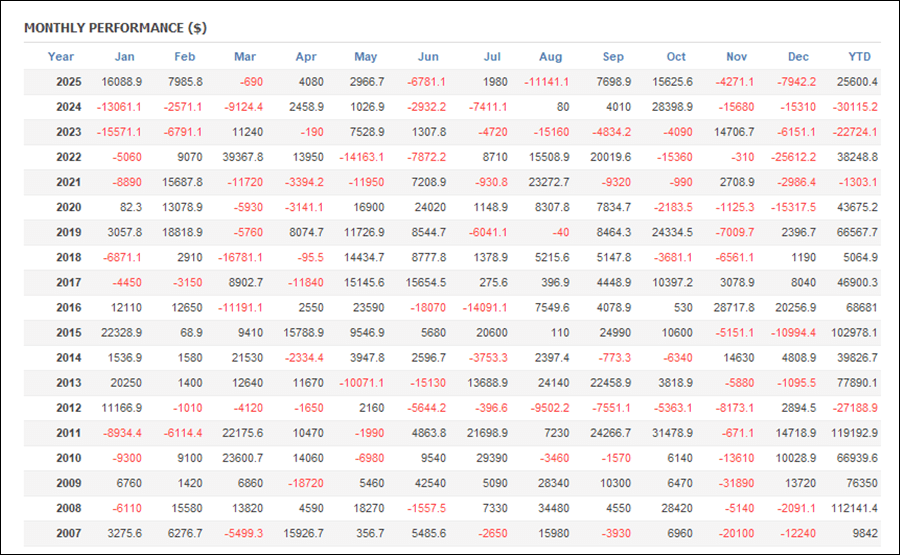Click the 2011 YTD value 119192.9

[x=854, y=432]
